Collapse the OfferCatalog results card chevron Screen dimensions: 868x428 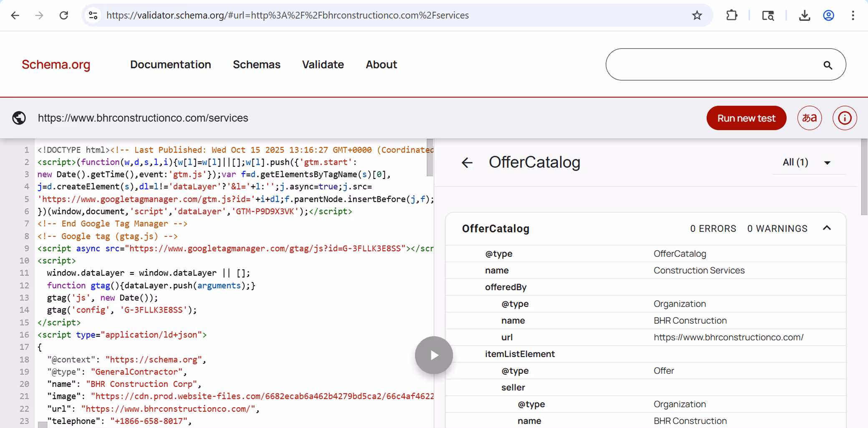(827, 228)
